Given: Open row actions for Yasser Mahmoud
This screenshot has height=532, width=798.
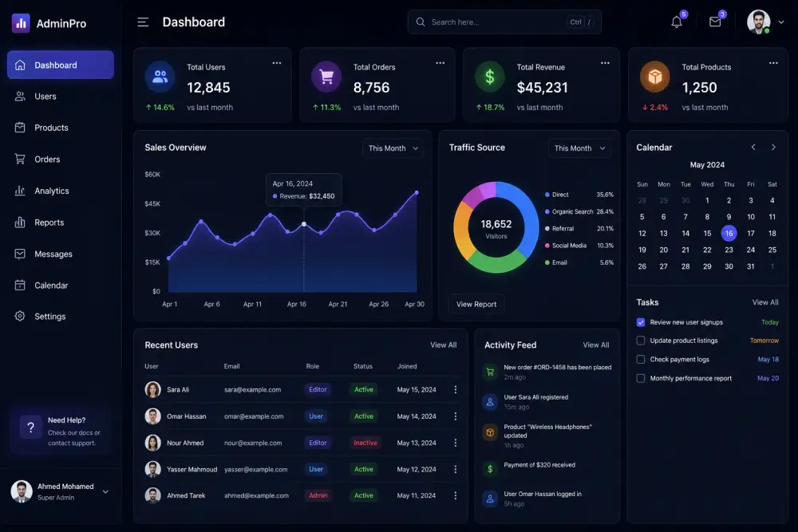Looking at the screenshot, I should pyautogui.click(x=456, y=470).
